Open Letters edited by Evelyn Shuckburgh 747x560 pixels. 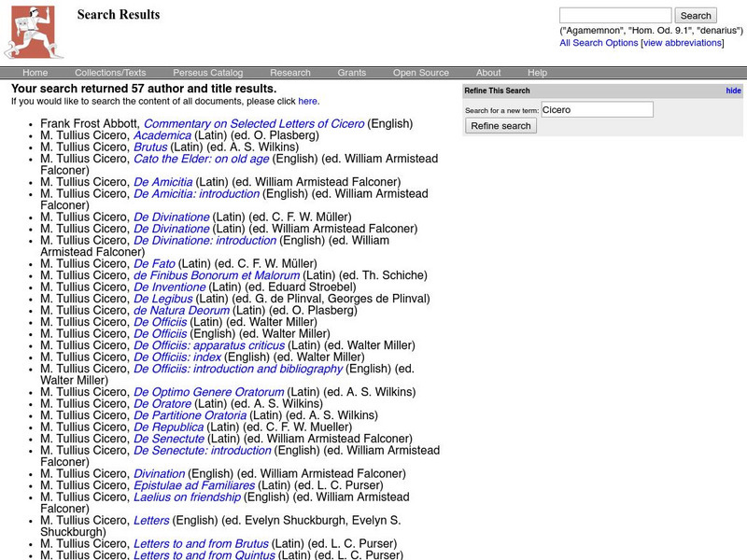(151, 521)
